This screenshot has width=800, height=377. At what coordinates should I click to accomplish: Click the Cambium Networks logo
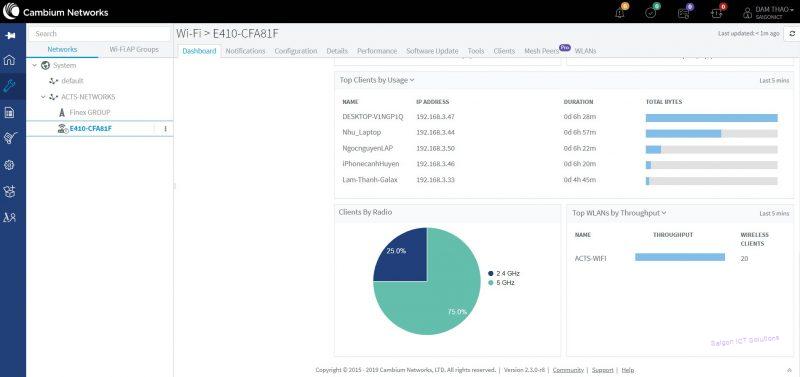pyautogui.click(x=56, y=12)
